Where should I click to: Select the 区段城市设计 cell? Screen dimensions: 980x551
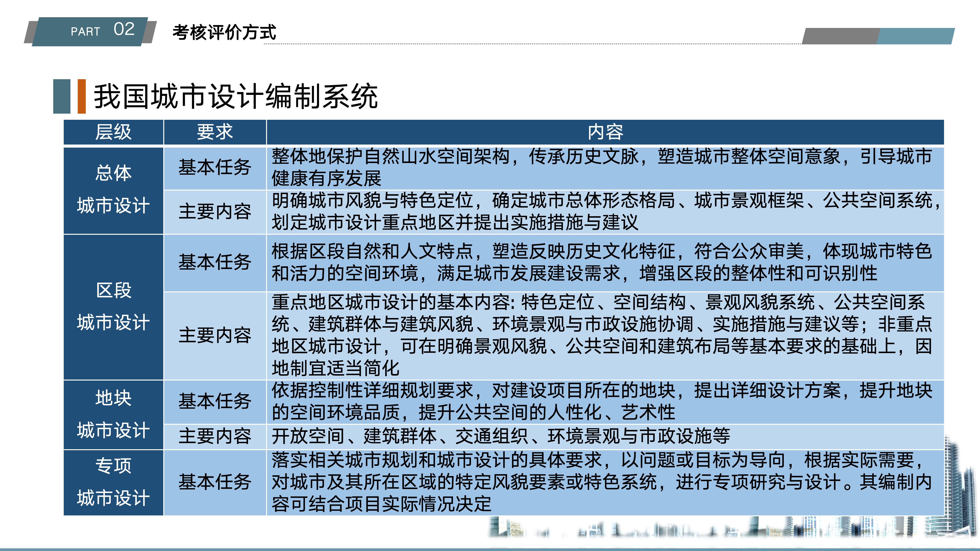pyautogui.click(x=113, y=306)
